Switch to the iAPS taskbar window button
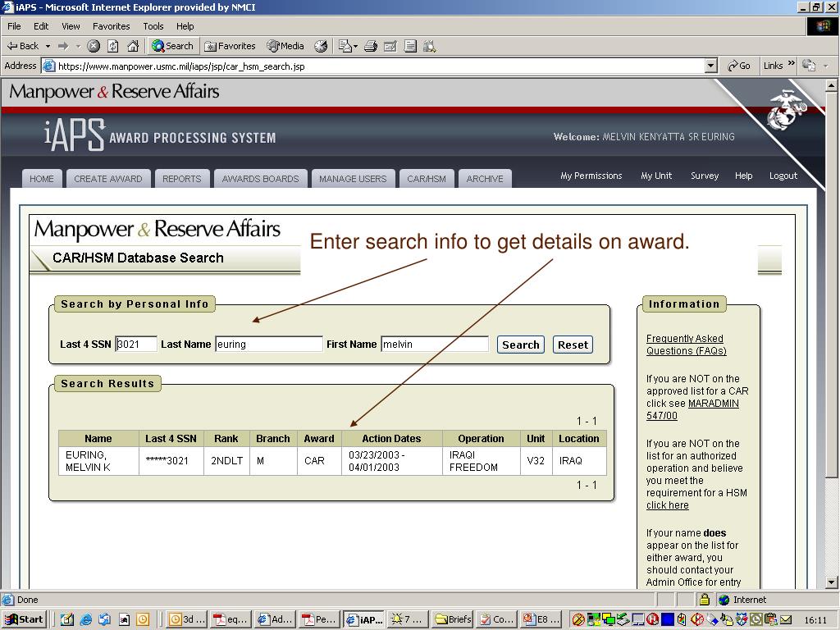The height and width of the screenshot is (630, 840). point(364,619)
